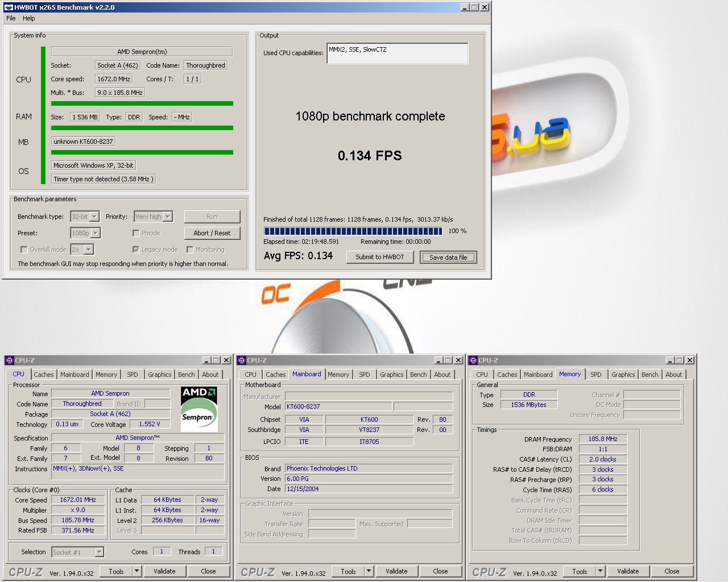Click the Core speed 1672.0 MHz field
The image size is (728, 582).
pyautogui.click(x=114, y=79)
